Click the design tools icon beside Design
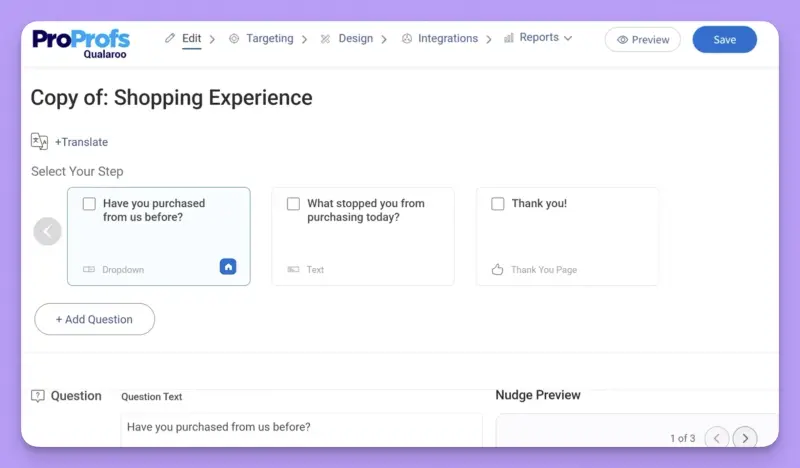Image resolution: width=800 pixels, height=468 pixels. [x=325, y=39]
